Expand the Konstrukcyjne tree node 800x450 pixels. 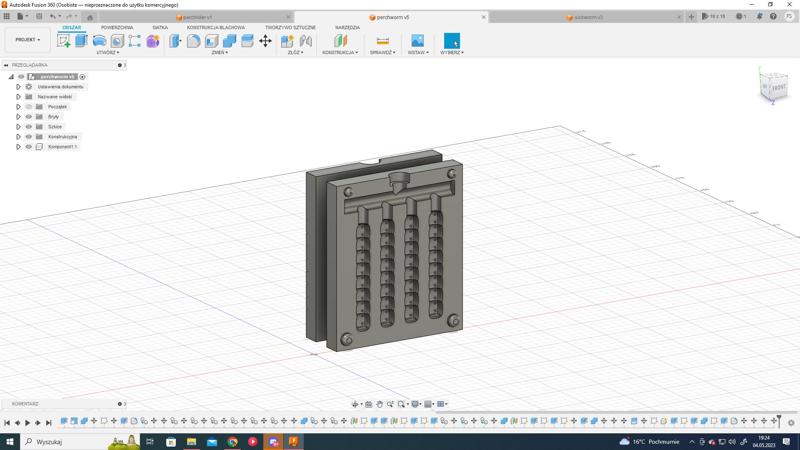coord(18,137)
